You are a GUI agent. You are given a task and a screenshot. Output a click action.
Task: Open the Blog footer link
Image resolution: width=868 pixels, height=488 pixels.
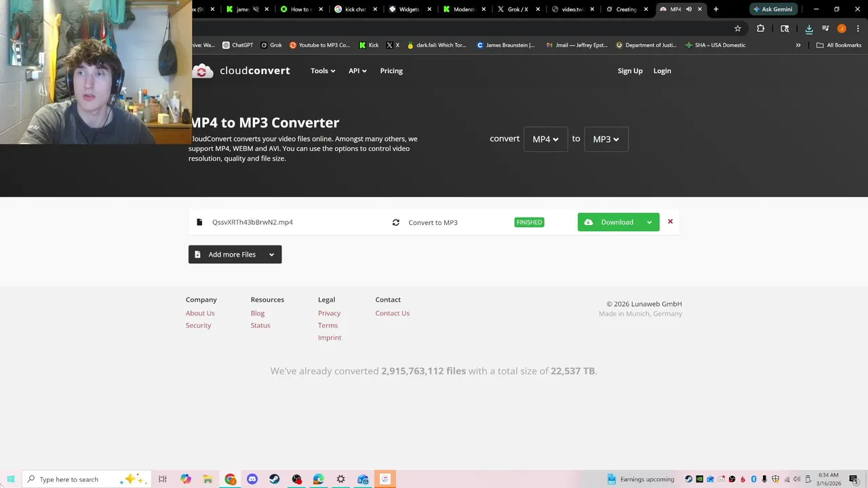pyautogui.click(x=258, y=313)
